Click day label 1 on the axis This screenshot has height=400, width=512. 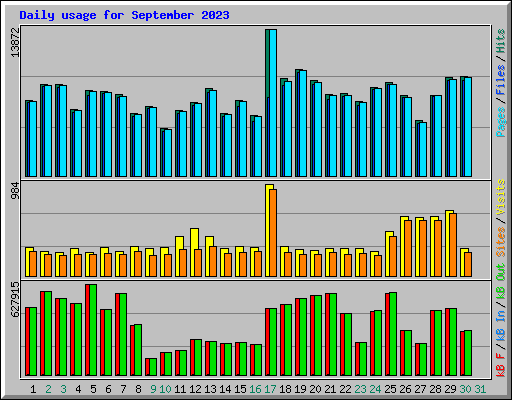[33, 389]
